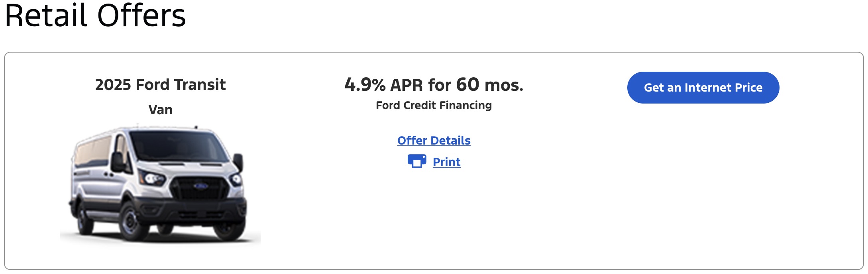
Task: Click the printer icon beside Print
Action: [x=416, y=161]
